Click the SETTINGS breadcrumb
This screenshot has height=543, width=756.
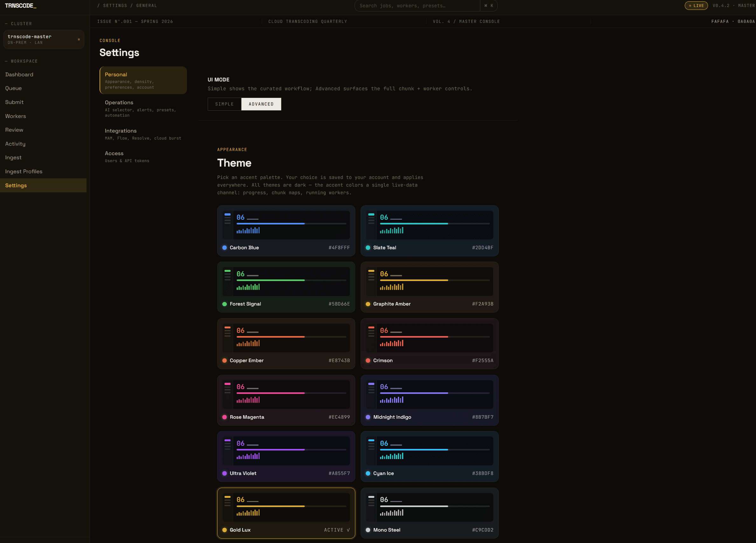tap(115, 6)
